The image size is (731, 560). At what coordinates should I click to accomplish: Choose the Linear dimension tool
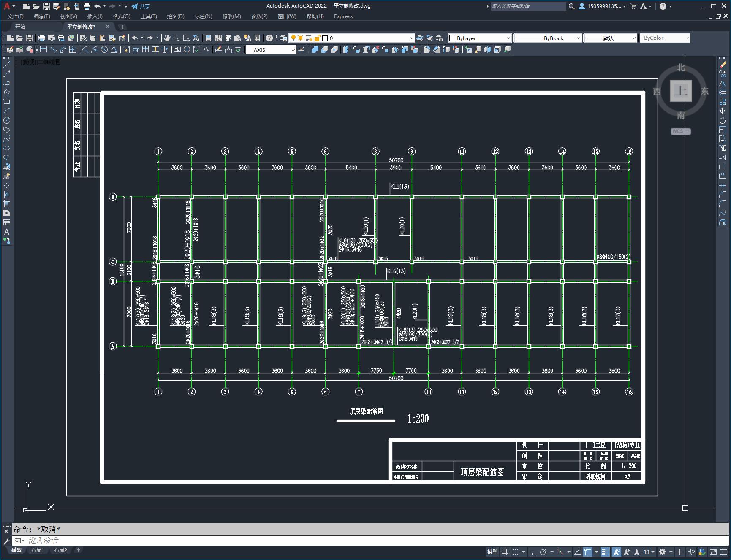pyautogui.click(x=43, y=50)
